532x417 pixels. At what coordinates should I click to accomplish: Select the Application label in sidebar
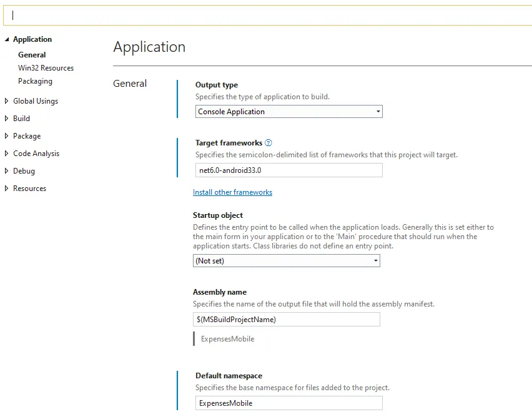click(32, 39)
